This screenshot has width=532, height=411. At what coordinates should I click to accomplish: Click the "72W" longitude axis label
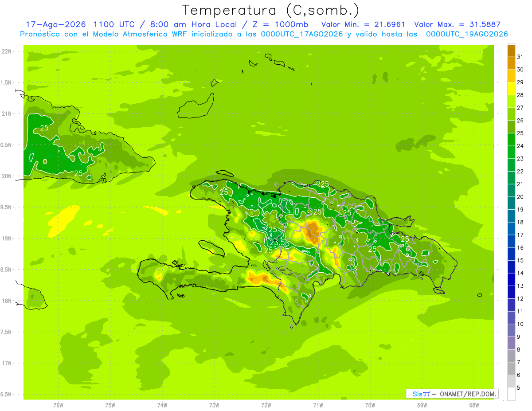[266, 405]
